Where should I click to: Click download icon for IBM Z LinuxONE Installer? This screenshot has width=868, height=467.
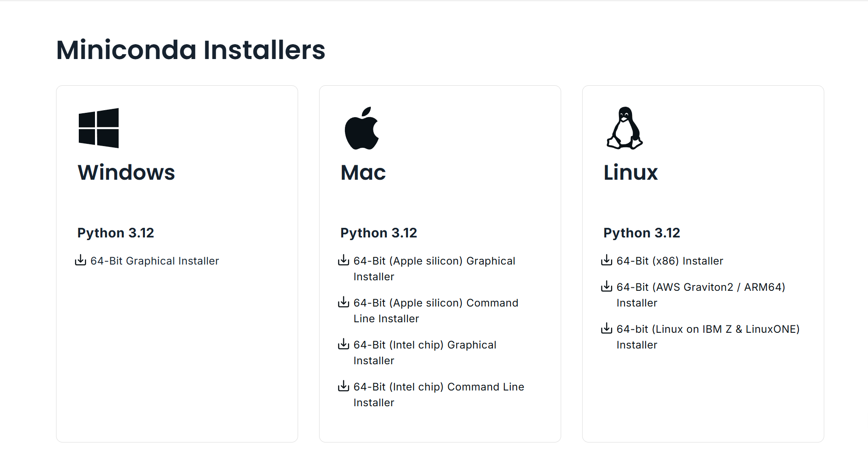[x=607, y=328]
